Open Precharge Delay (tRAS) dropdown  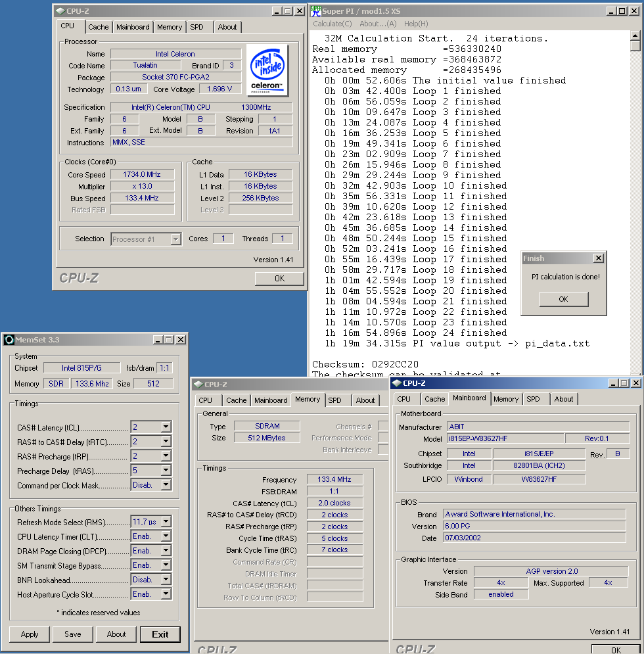[x=166, y=471]
